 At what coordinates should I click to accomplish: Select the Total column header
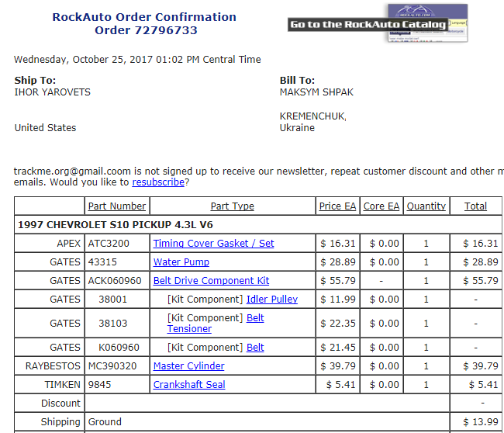click(476, 206)
